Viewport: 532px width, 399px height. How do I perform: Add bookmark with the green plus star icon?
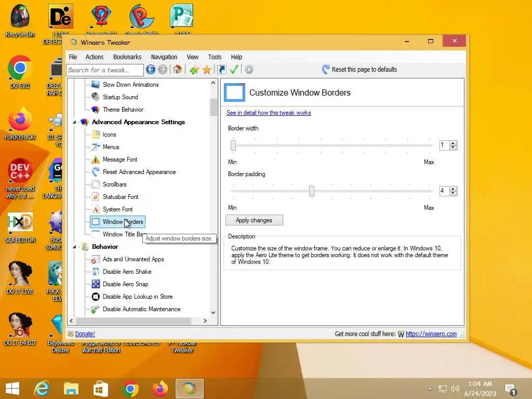point(194,70)
